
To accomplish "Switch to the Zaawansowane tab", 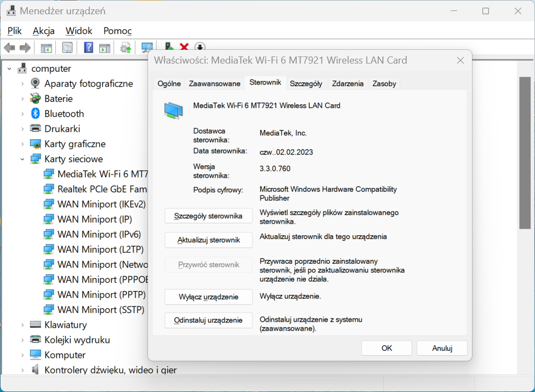I will click(215, 83).
